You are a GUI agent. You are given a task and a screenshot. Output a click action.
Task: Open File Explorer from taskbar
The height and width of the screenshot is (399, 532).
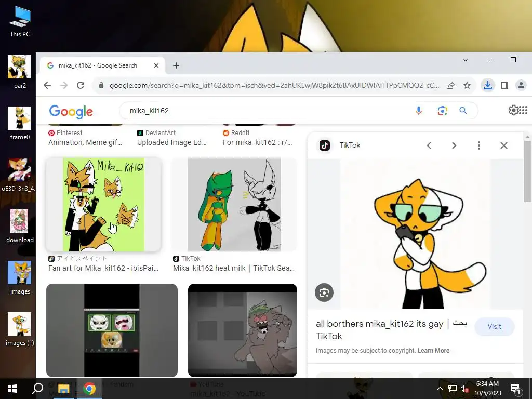[x=63, y=389]
